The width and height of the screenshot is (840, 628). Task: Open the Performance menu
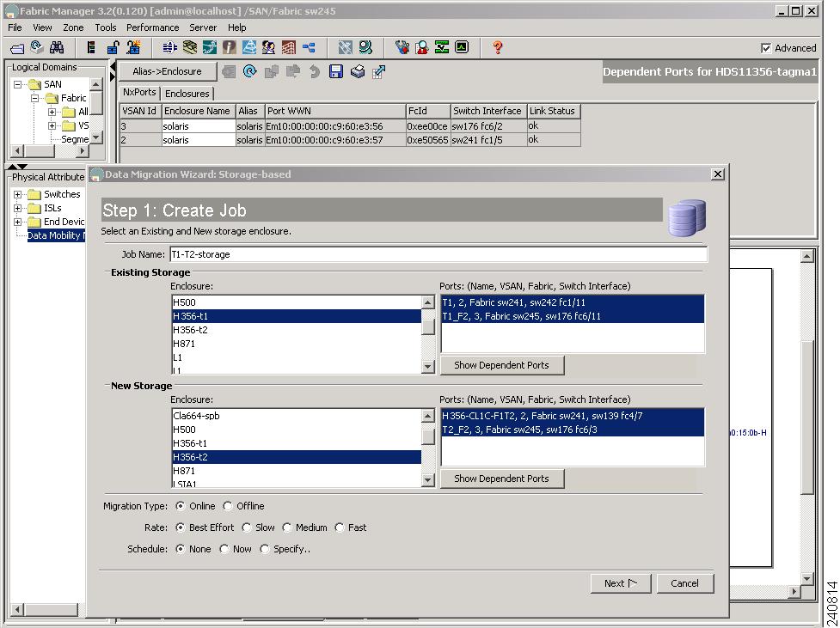click(x=153, y=27)
